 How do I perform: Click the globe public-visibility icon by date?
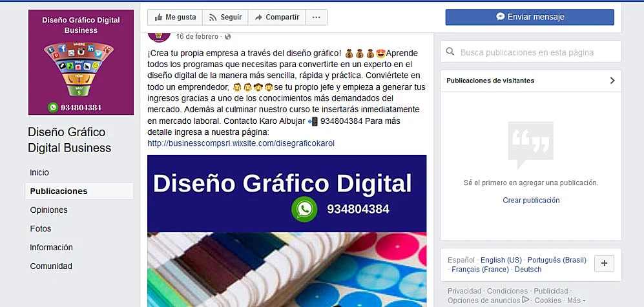click(227, 37)
